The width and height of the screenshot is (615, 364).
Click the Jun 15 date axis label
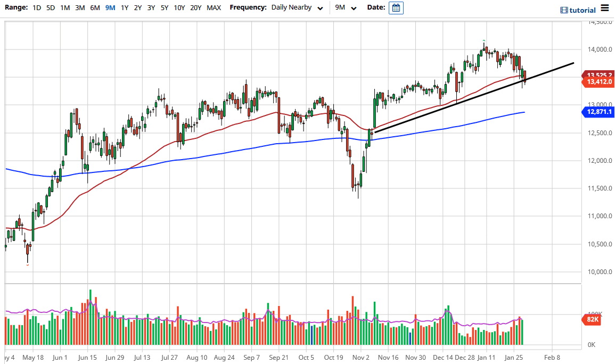tap(87, 357)
